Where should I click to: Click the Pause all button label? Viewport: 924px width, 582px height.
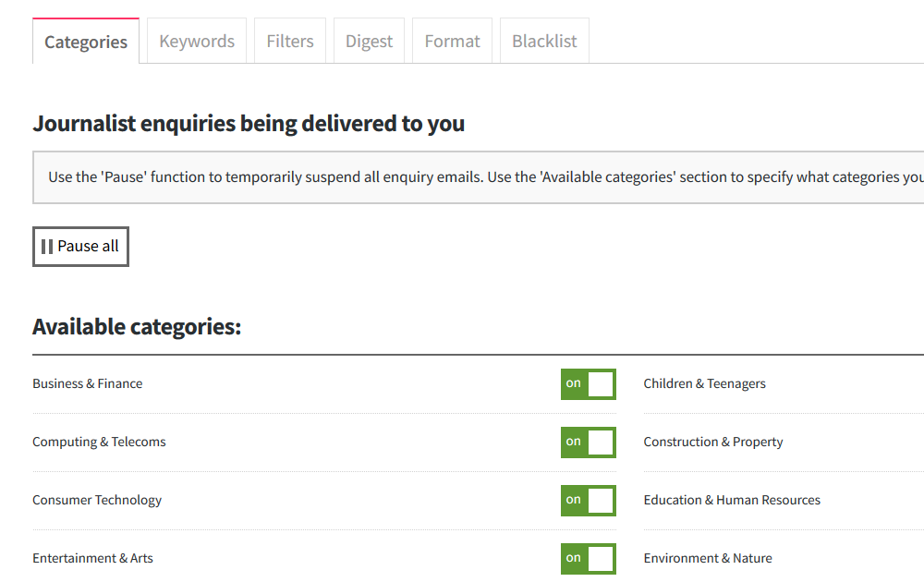88,247
